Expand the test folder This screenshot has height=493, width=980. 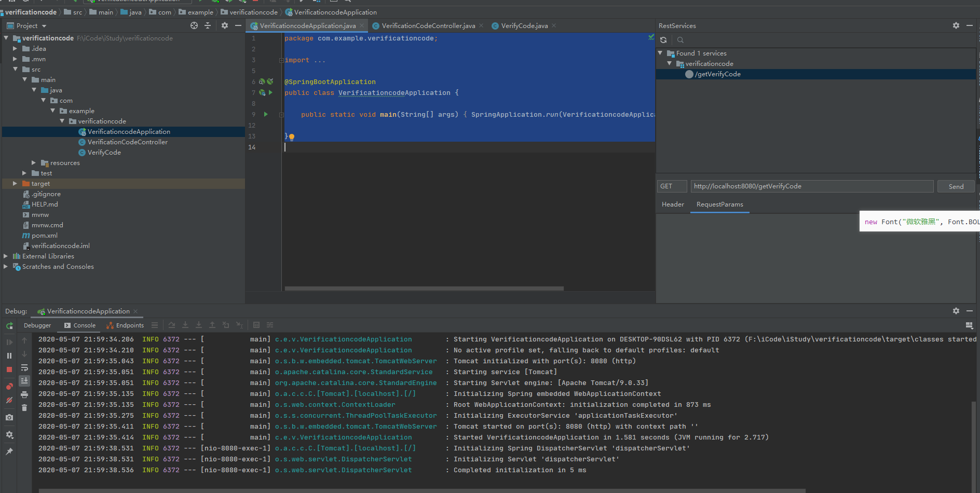[x=24, y=173]
